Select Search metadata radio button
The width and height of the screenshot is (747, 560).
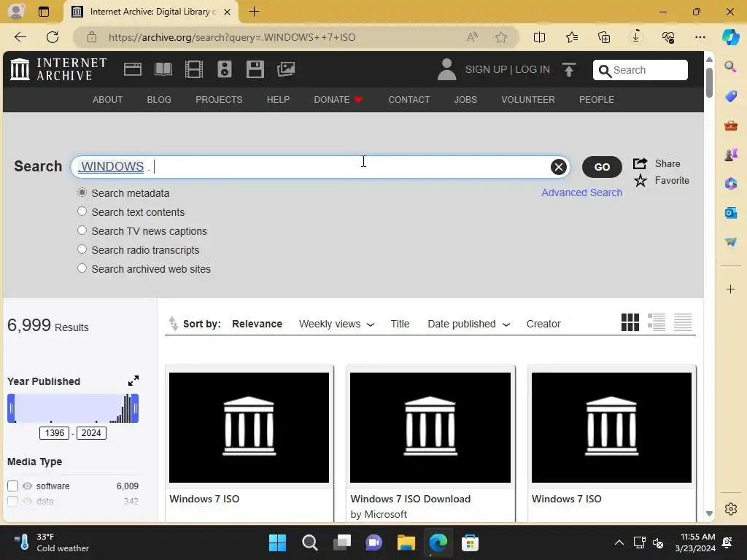(x=82, y=192)
